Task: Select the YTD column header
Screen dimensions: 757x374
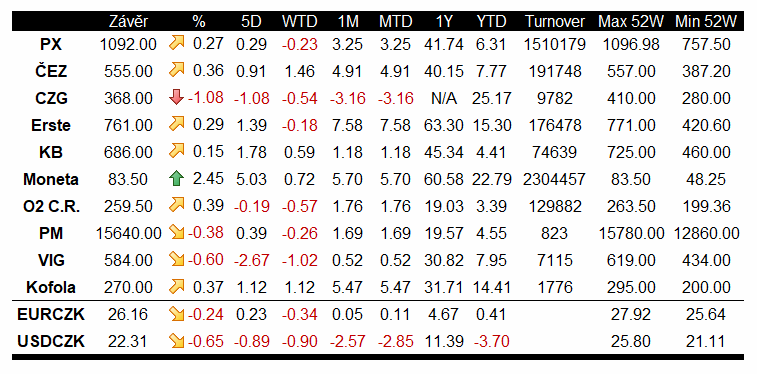Action: pyautogui.click(x=491, y=22)
